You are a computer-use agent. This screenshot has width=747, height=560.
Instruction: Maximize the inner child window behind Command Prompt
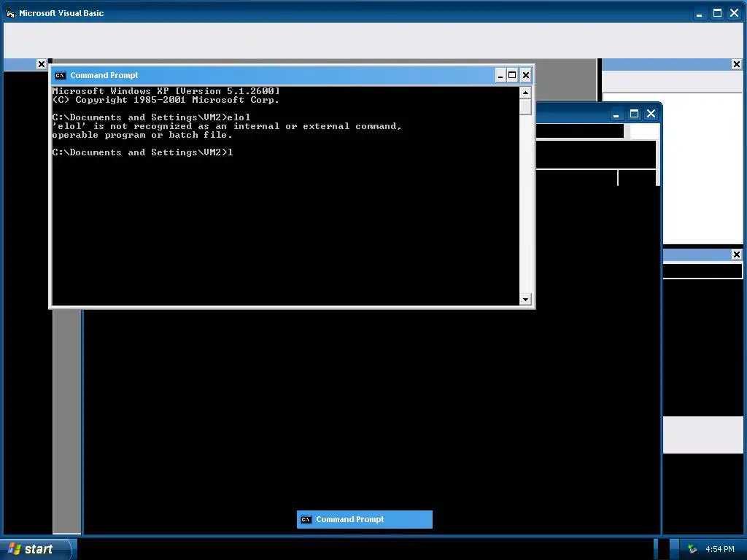634,114
